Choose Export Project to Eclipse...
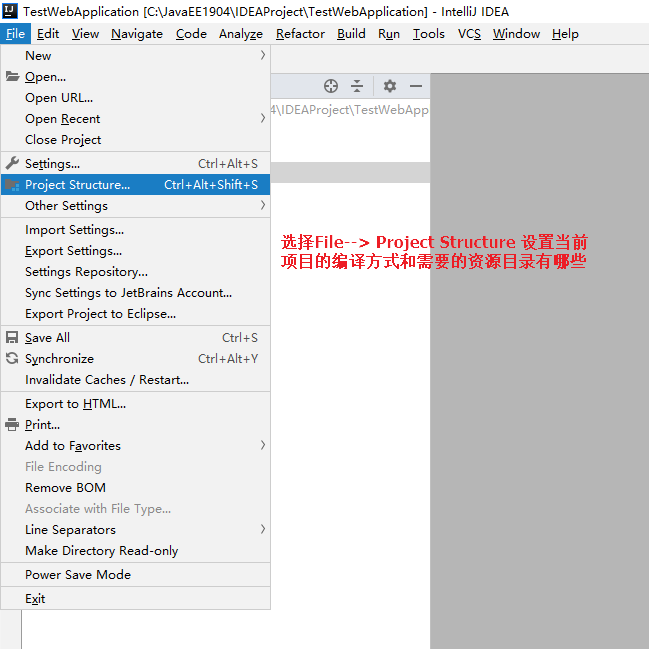 click(135, 314)
